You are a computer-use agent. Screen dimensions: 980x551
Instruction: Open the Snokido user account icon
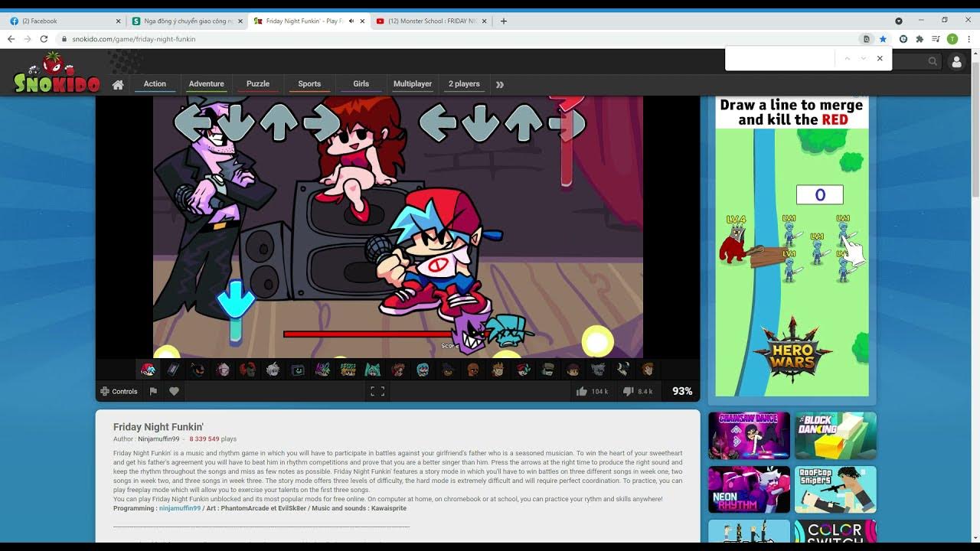tap(956, 62)
